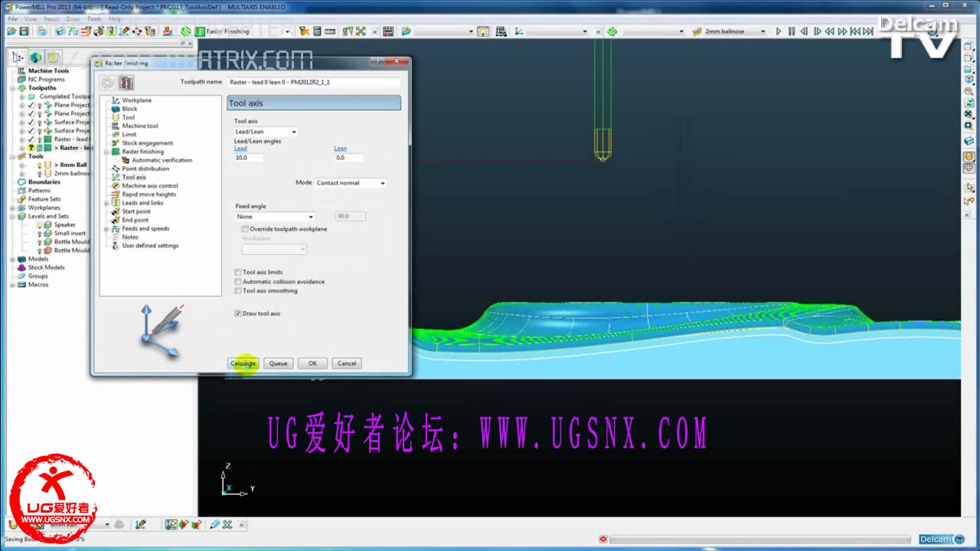
Task: Click the Rapid move heights toolbar icon
Action: (x=85, y=31)
